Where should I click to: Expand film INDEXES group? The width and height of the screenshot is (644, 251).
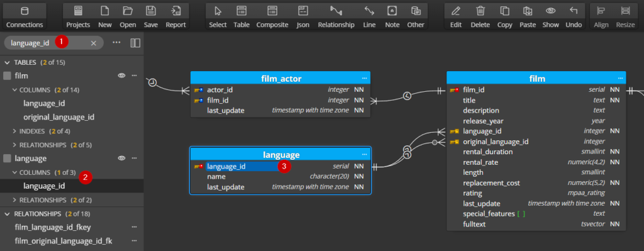click(15, 131)
